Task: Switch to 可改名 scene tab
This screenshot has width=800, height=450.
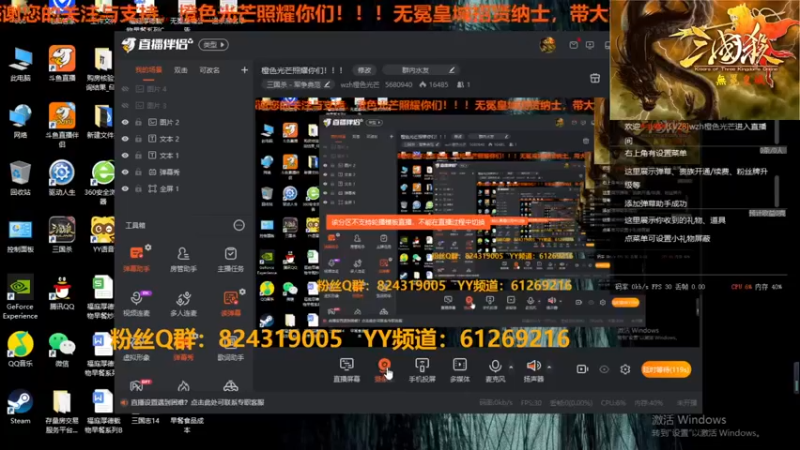Action: coord(210,70)
